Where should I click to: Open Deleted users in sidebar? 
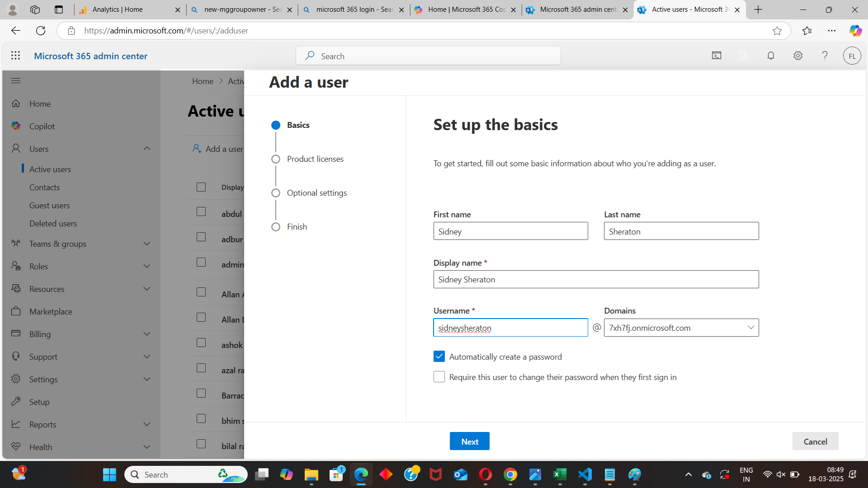tap(53, 223)
